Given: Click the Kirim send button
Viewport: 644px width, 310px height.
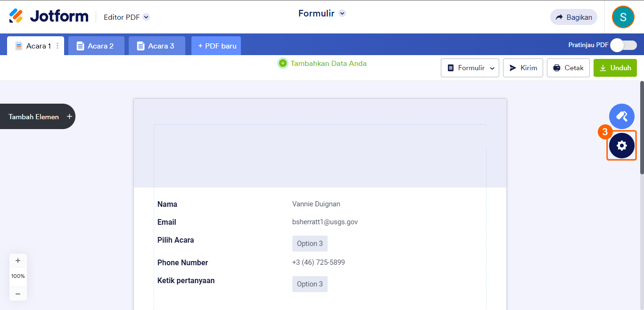Looking at the screenshot, I should (523, 68).
